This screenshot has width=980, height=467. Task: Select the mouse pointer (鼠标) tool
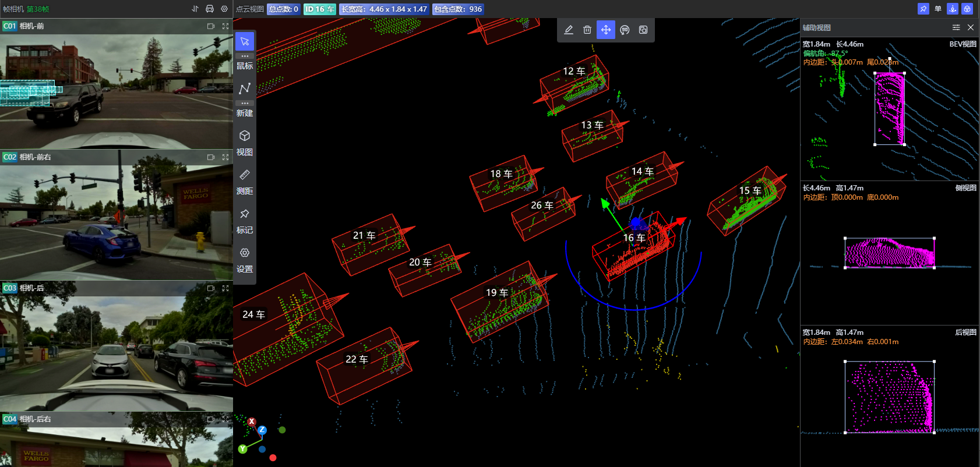pyautogui.click(x=245, y=41)
